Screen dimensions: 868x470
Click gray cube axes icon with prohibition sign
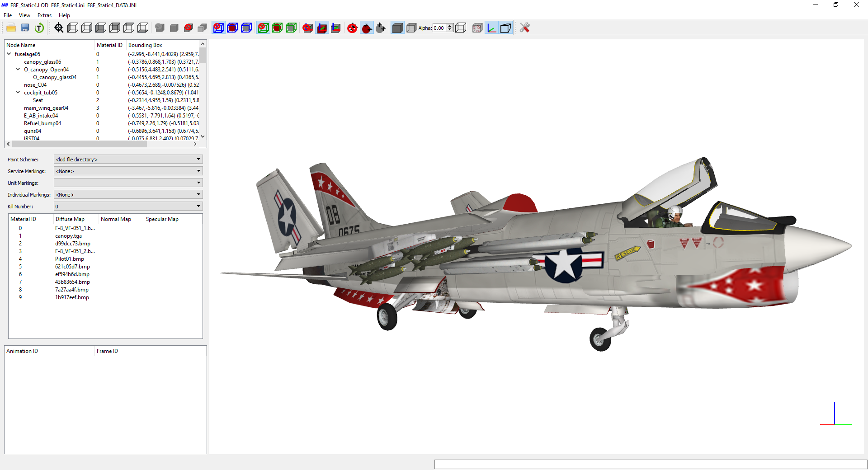[308, 28]
